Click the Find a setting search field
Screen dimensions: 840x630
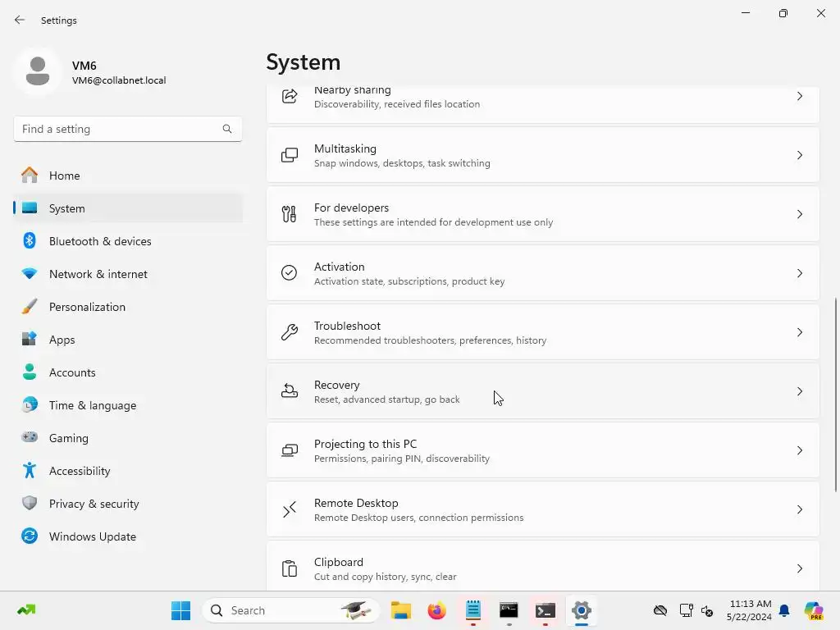[127, 129]
